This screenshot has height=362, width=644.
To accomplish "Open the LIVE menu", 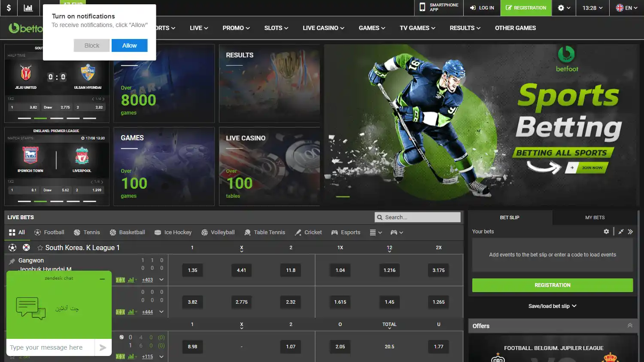I will pos(199,28).
